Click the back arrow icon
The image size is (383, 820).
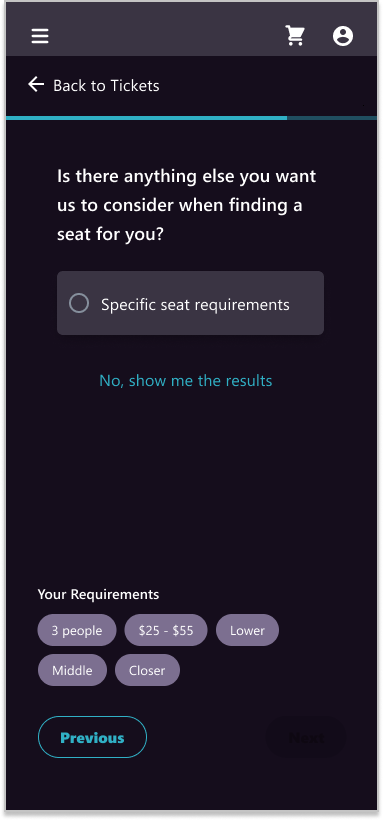click(36, 84)
